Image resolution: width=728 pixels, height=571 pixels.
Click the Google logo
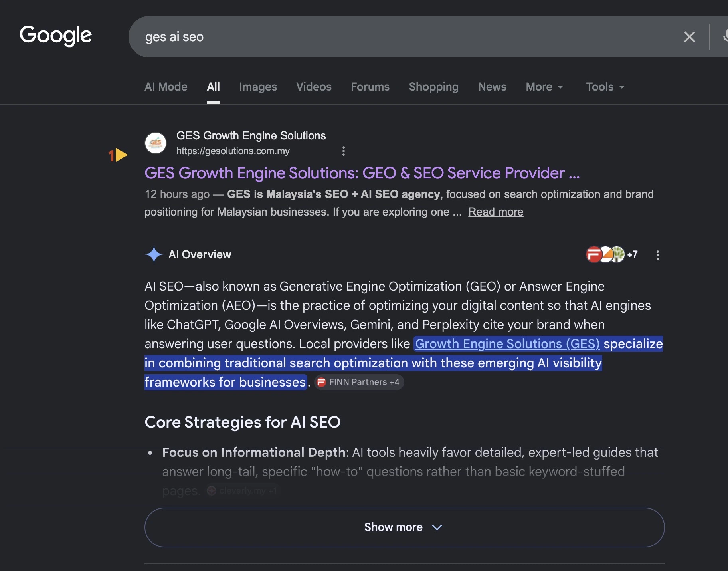(55, 36)
